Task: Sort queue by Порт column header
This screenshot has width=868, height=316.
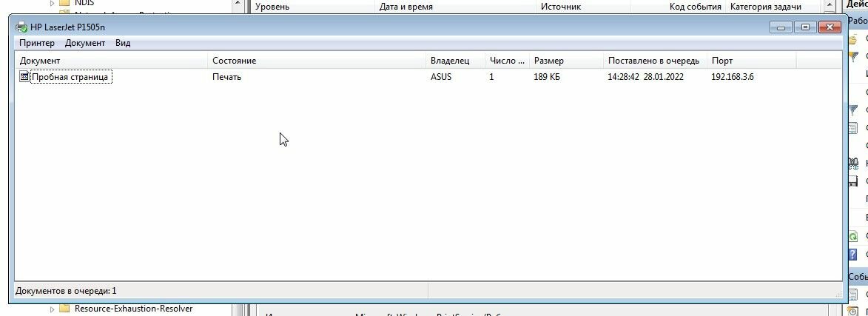Action: coord(751,61)
